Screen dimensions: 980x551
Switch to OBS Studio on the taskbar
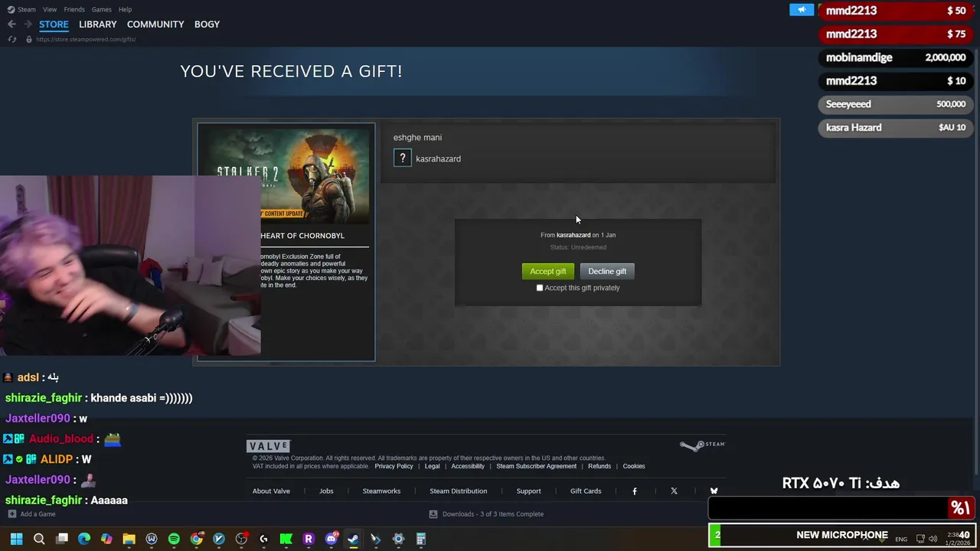click(241, 539)
